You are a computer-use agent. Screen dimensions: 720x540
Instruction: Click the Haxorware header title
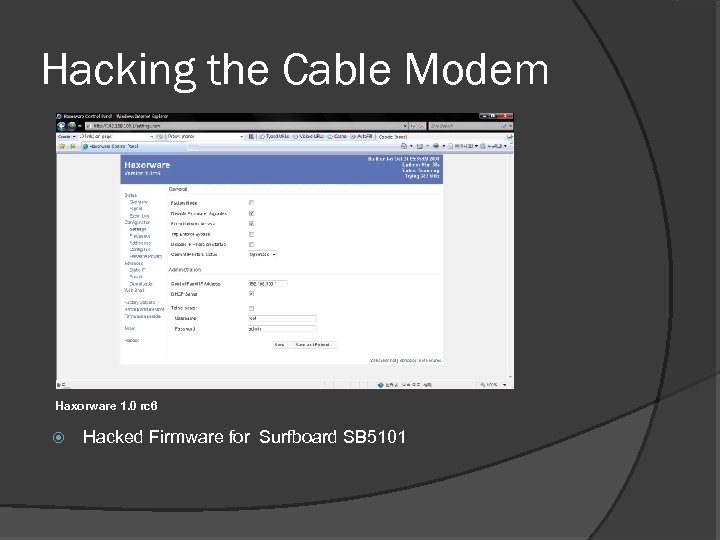[x=147, y=165]
